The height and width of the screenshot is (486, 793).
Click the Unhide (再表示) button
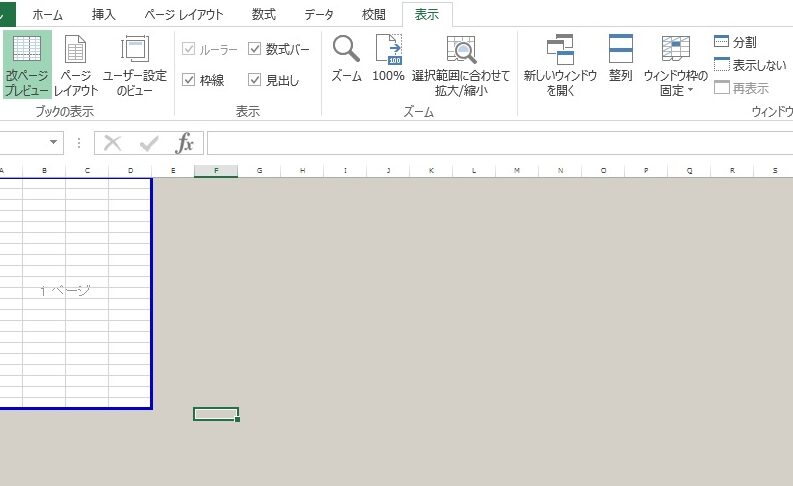click(741, 88)
